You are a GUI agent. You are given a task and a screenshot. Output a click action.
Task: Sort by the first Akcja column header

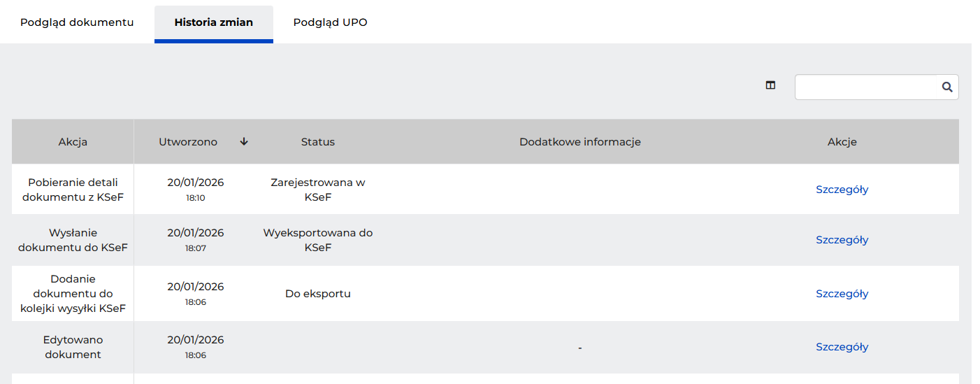coord(73,142)
